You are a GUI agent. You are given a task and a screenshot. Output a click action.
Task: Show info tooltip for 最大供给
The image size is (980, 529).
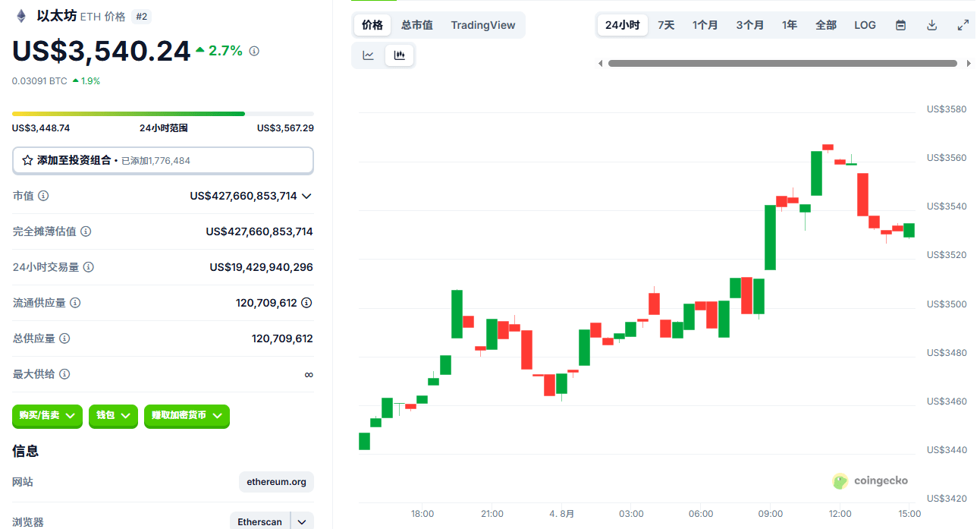coord(64,374)
